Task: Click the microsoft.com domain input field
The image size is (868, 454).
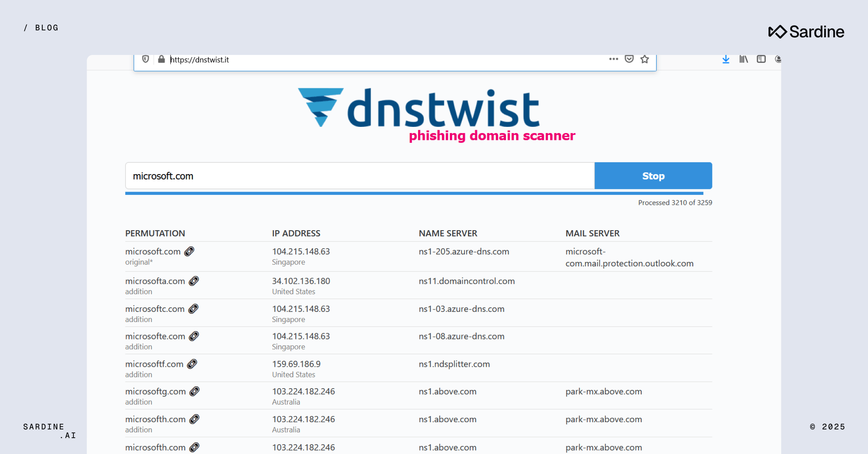Action: pos(359,176)
